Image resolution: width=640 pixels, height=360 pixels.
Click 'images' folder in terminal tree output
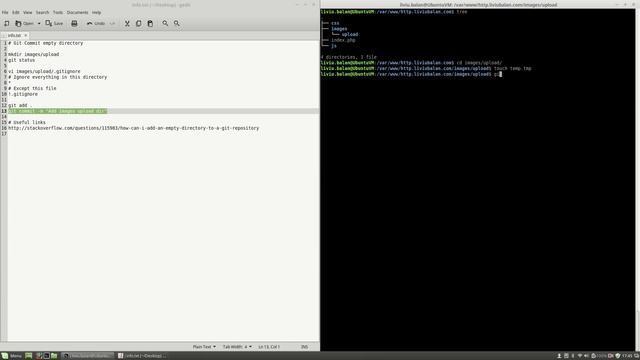click(339, 29)
